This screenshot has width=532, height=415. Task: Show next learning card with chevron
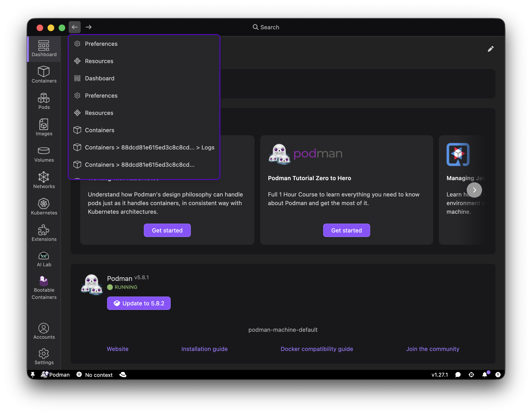click(474, 190)
